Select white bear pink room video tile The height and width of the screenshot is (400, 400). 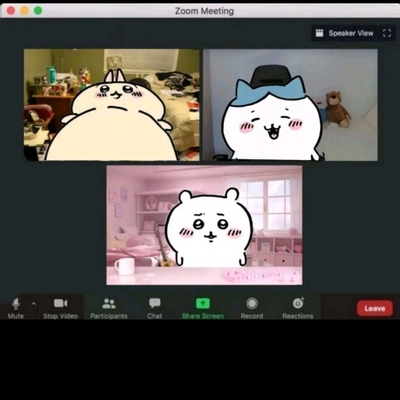tap(204, 225)
